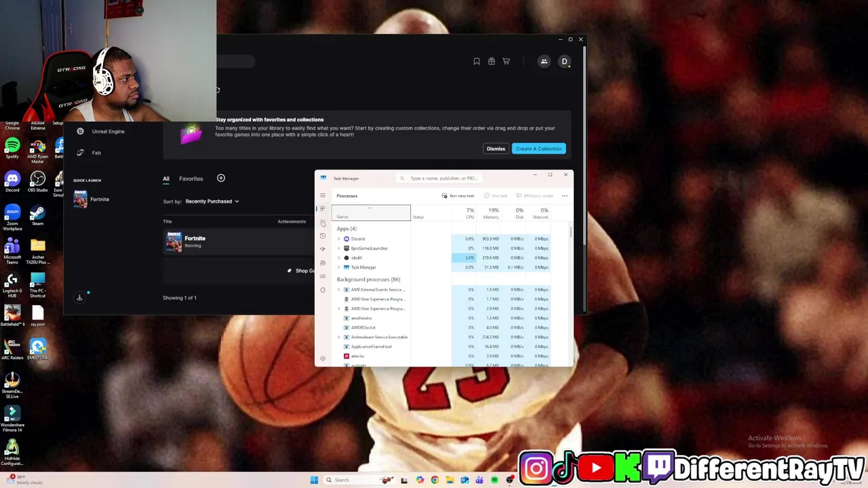Open the Startup apps icon in Task Manager
This screenshot has height=488, width=868.
click(x=323, y=249)
